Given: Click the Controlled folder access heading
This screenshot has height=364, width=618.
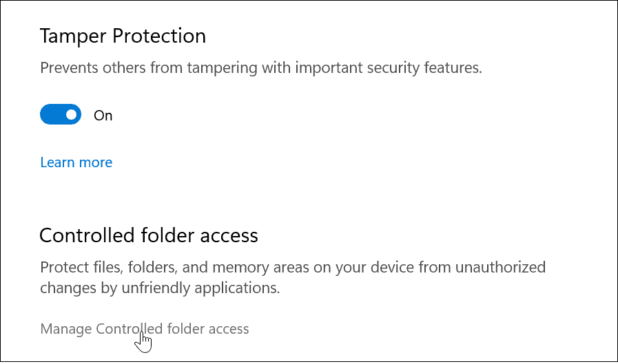Looking at the screenshot, I should click(149, 235).
